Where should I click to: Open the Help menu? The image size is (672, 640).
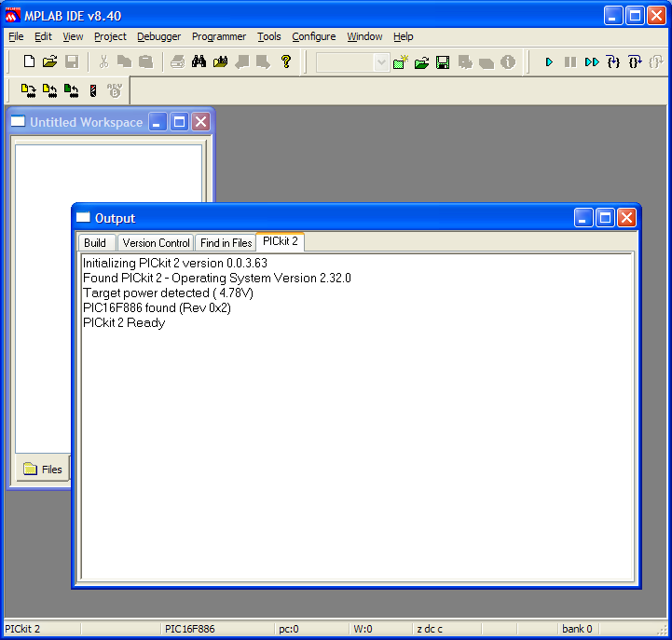coord(403,37)
